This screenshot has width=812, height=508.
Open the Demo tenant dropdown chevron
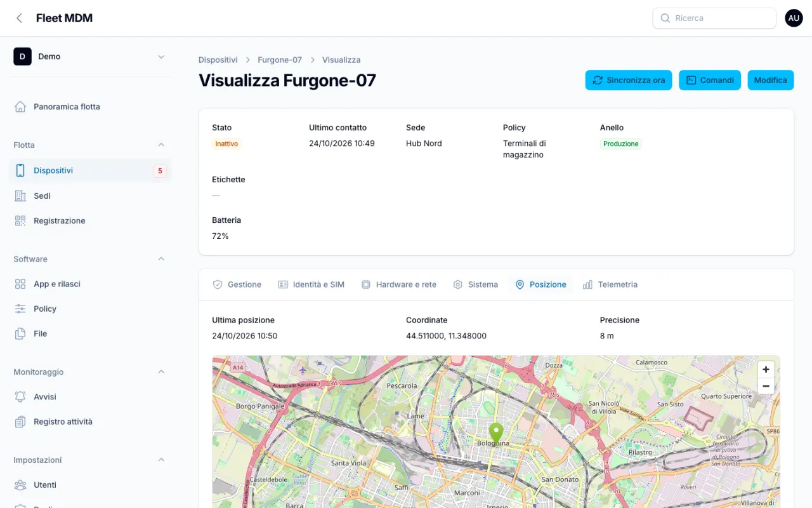(161, 57)
